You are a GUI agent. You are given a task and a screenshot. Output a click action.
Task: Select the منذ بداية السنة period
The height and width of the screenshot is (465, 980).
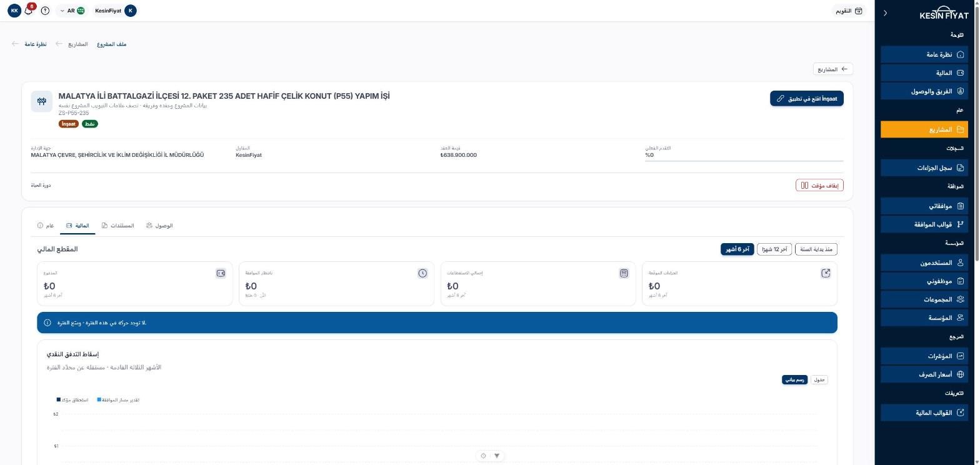pyautogui.click(x=816, y=249)
